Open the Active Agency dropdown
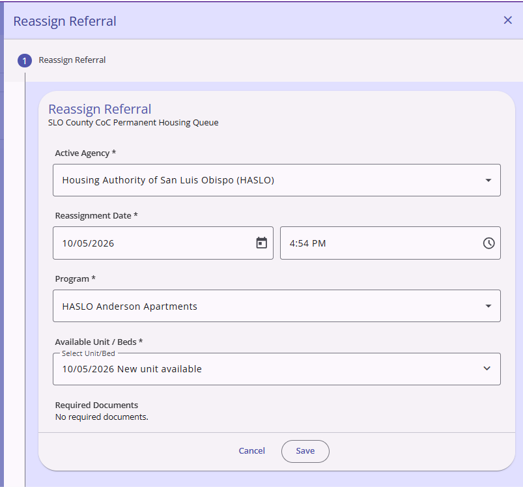523x487 pixels. (x=277, y=180)
